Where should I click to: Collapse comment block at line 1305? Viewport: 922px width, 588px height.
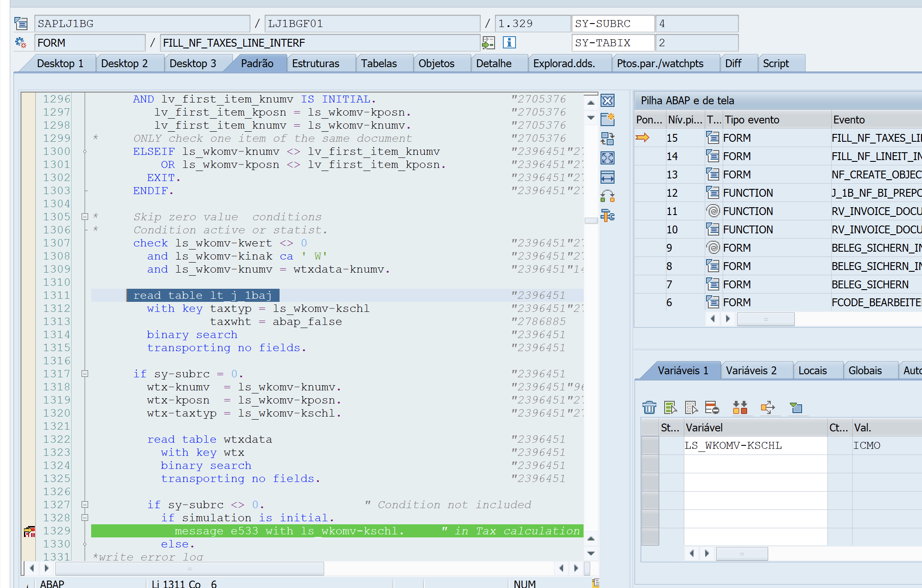point(85,217)
